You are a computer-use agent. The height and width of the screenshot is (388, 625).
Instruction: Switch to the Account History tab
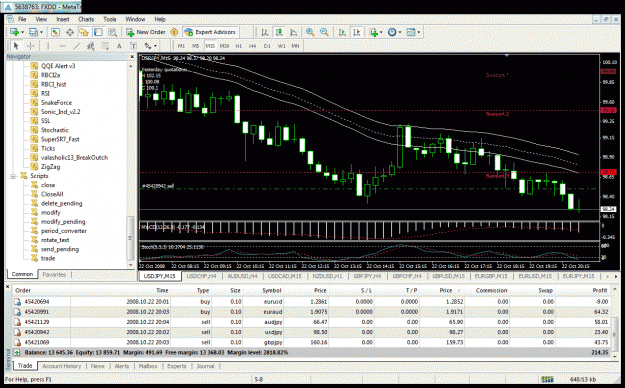point(61,366)
